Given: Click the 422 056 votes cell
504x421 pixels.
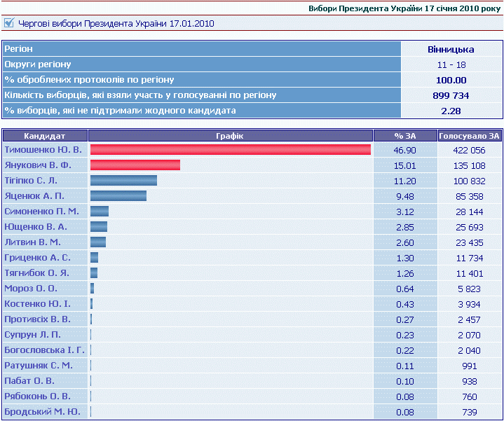Looking at the screenshot, I should point(470,150).
